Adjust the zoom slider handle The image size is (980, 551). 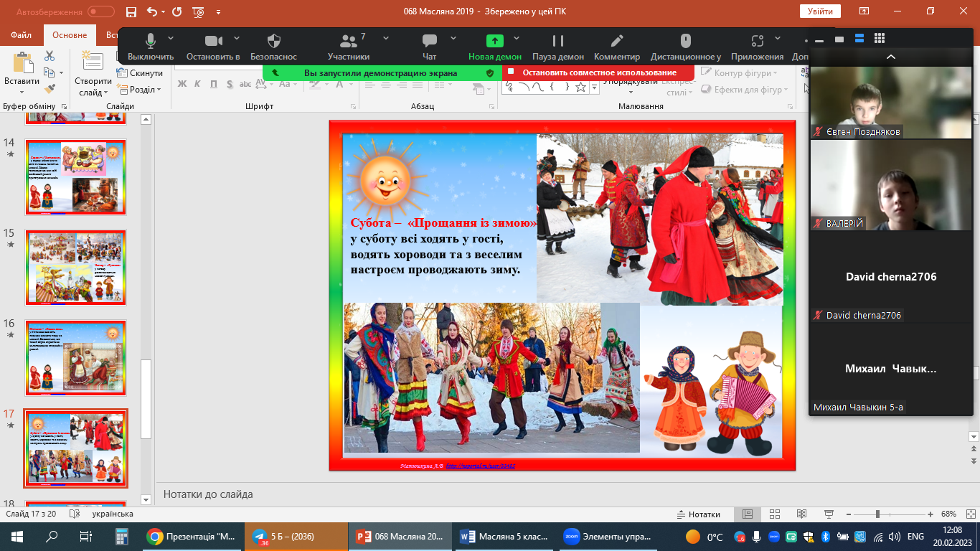877,514
